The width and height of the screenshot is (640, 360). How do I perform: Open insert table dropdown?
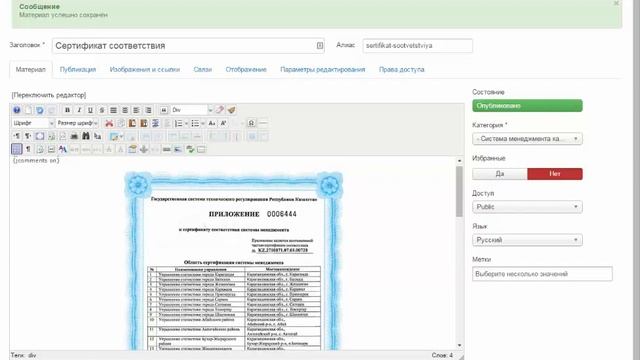pyautogui.click(x=116, y=136)
